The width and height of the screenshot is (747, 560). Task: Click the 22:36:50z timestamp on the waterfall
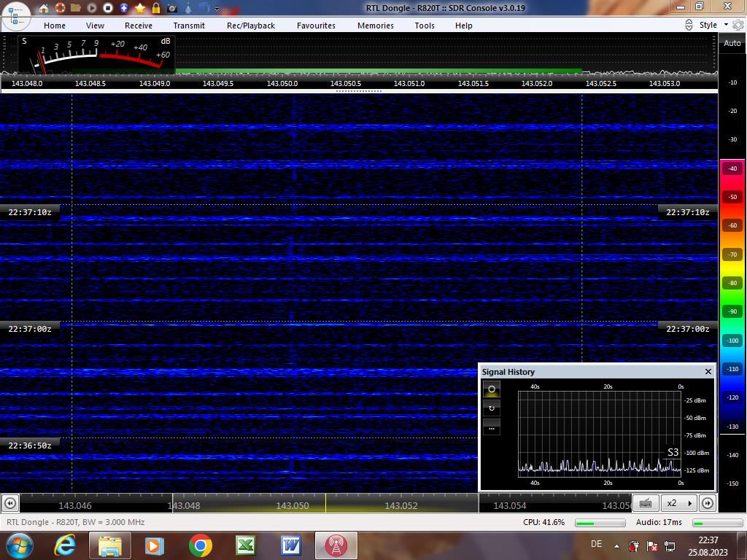29,446
